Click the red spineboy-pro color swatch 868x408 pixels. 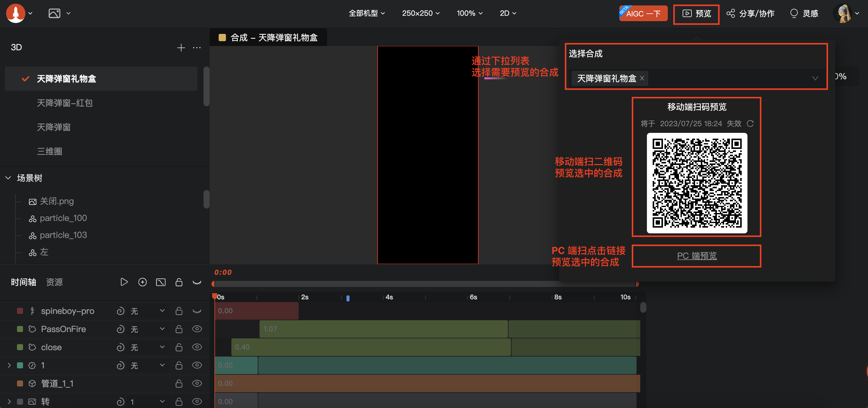pyautogui.click(x=20, y=311)
